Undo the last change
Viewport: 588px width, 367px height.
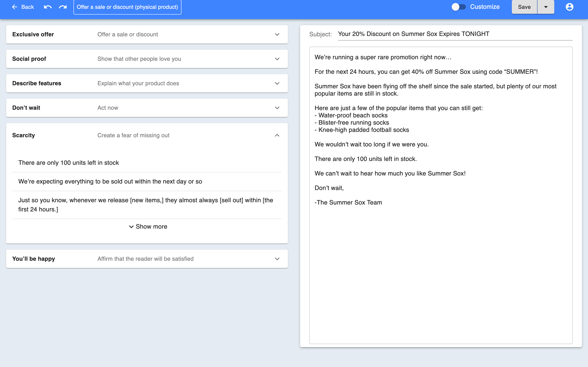coord(48,7)
